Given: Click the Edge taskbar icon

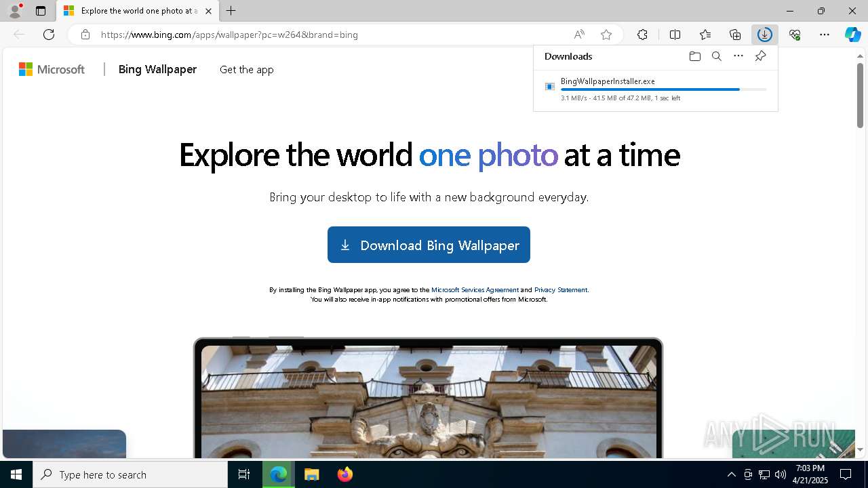Looking at the screenshot, I should coord(279,474).
